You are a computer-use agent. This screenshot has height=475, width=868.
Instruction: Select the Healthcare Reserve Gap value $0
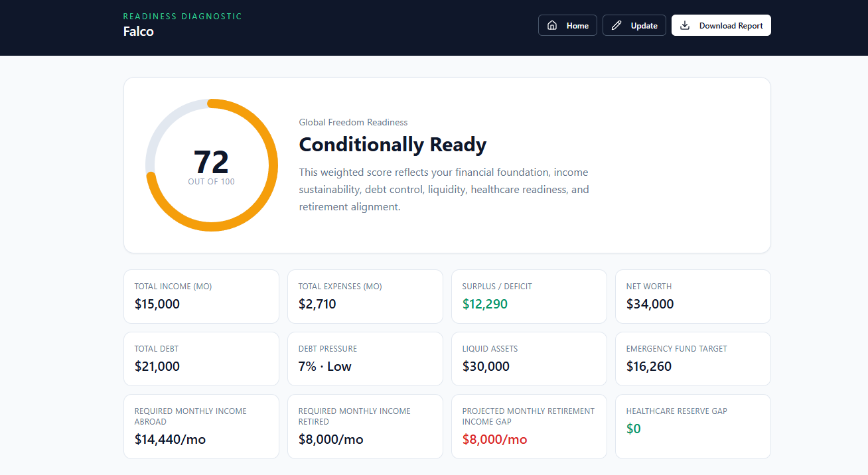[634, 429]
